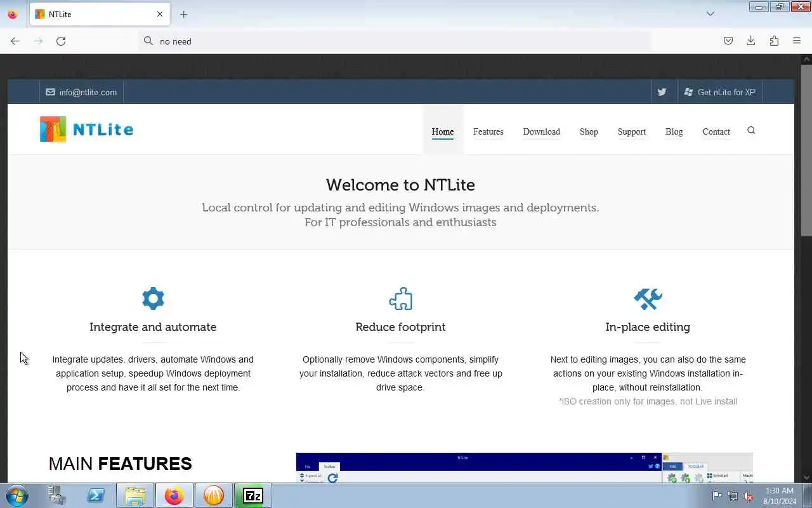Select the Home menu item
The width and height of the screenshot is (812, 508).
(443, 131)
